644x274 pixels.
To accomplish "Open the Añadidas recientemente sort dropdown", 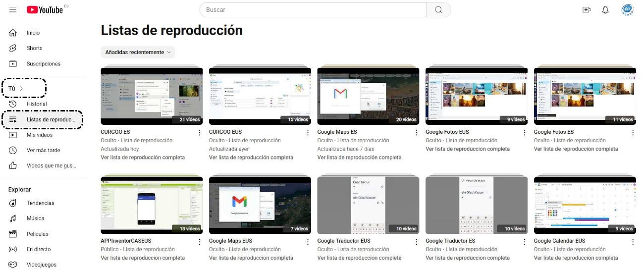I will (138, 52).
